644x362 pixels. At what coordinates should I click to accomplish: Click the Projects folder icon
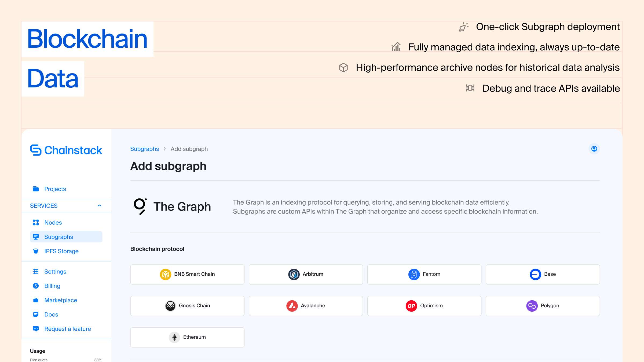pyautogui.click(x=36, y=189)
